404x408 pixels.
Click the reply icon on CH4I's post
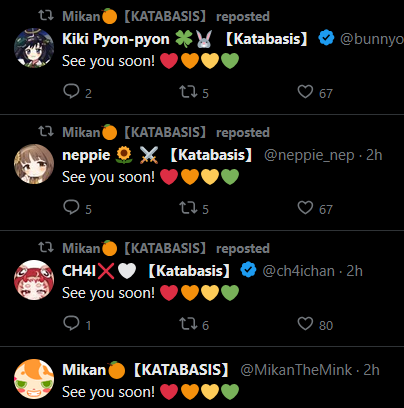71,323
